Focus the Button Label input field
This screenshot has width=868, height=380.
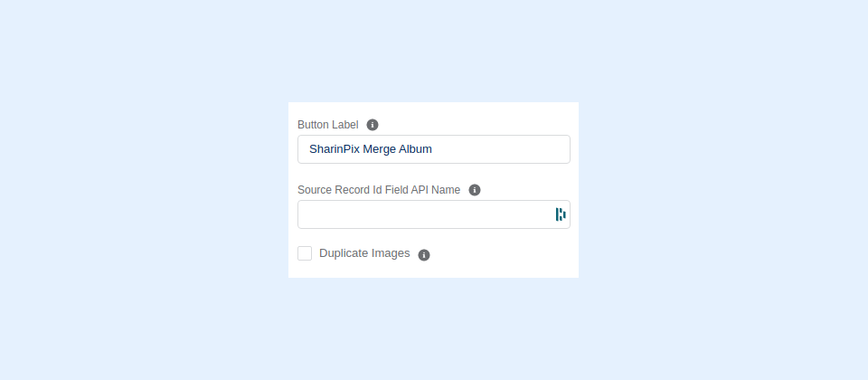tap(433, 149)
